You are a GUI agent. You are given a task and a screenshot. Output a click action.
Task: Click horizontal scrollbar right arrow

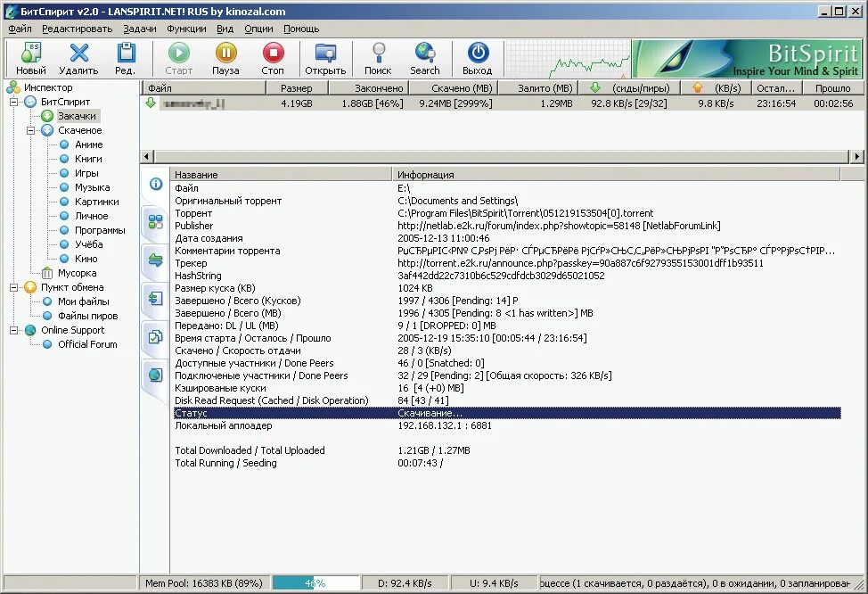coord(857,156)
